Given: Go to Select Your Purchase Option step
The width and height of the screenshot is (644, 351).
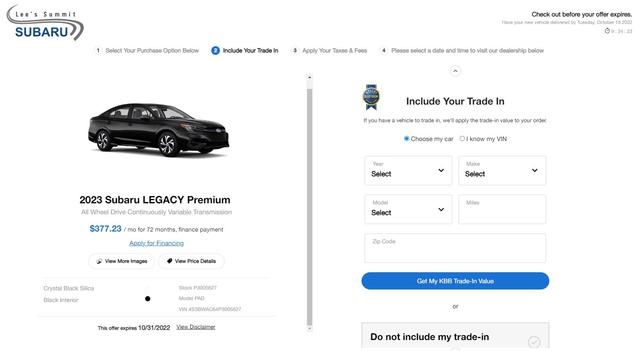Looking at the screenshot, I should point(152,51).
